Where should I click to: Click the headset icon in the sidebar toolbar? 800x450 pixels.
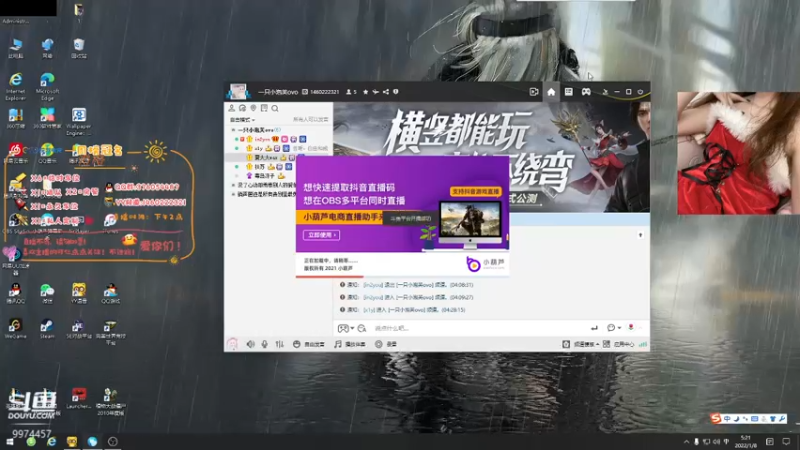coord(242,108)
